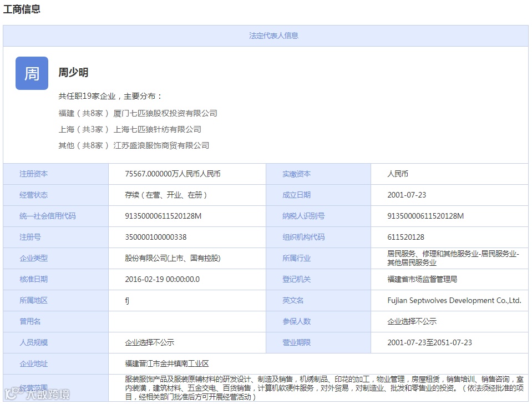Select 股份有限公司(上市、国有控股) value
Screen dimensions: 532x404
tap(173, 258)
